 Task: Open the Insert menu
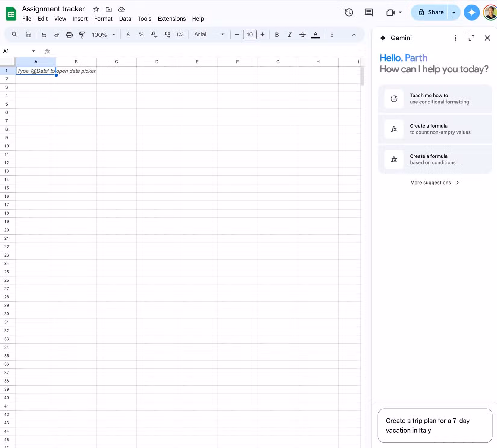click(80, 19)
